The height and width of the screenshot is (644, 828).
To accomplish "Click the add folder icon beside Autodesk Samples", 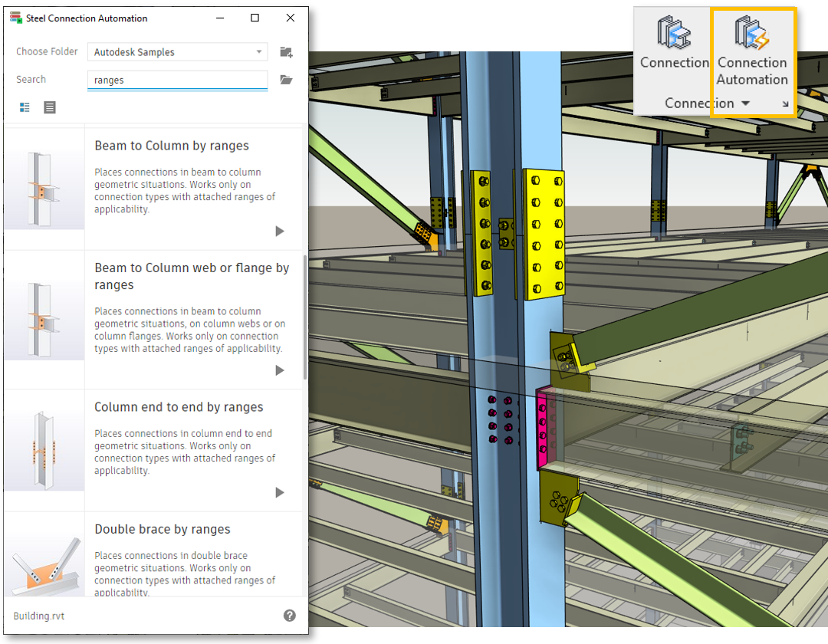I will pos(286,51).
